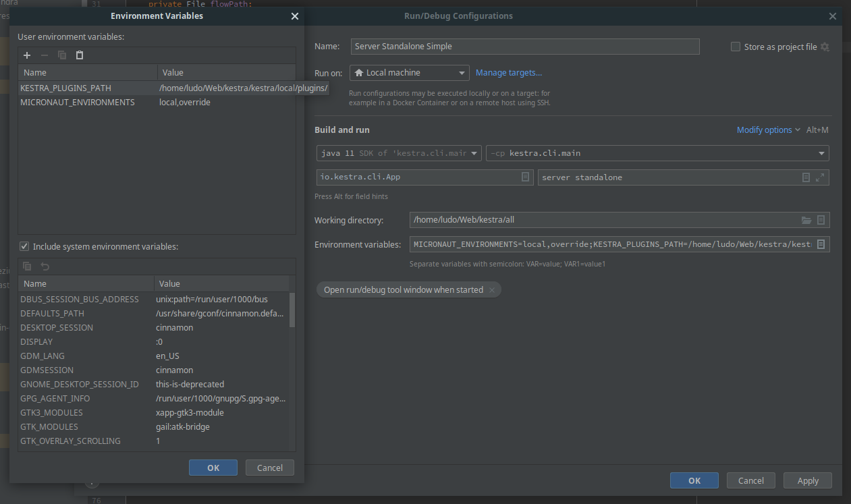Image resolution: width=851 pixels, height=504 pixels.
Task: Expand the -cp kestra.cli.main dropdown
Action: click(x=821, y=152)
